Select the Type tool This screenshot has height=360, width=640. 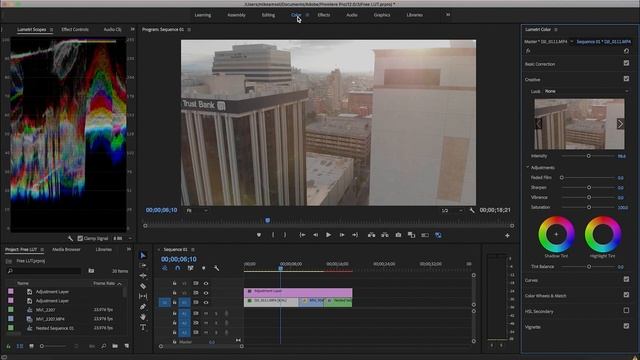(x=143, y=327)
